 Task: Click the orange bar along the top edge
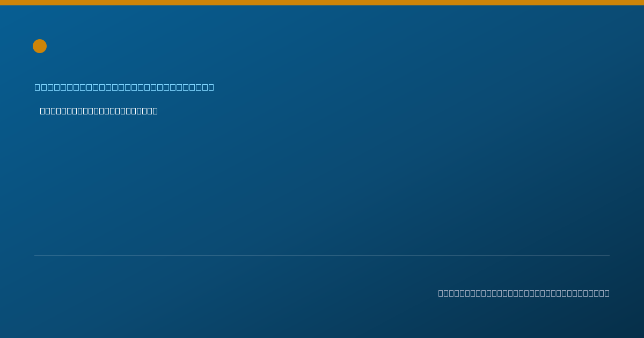322,3
